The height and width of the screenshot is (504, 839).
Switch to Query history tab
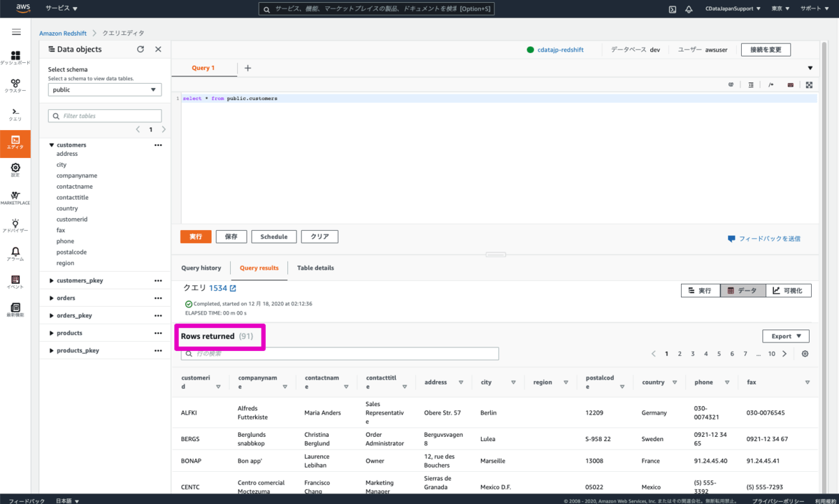click(x=201, y=268)
